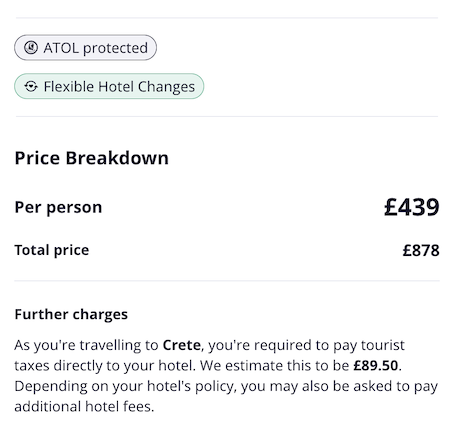The width and height of the screenshot is (454, 428).
Task: Open the Flexible Hotel Changes badge
Action: click(109, 86)
